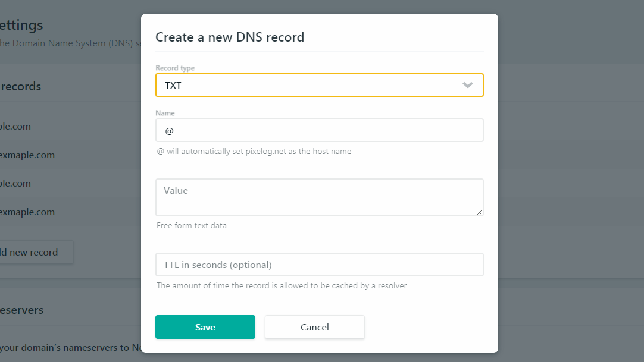Screen dimensions: 644x362
Task: Select the first exmaple.com DNS record
Action: (27, 155)
